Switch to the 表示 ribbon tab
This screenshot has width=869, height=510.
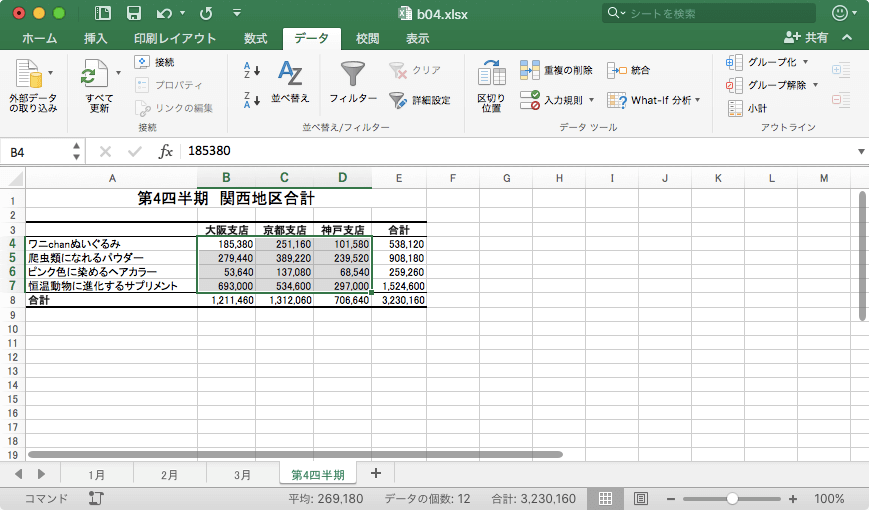(417, 38)
